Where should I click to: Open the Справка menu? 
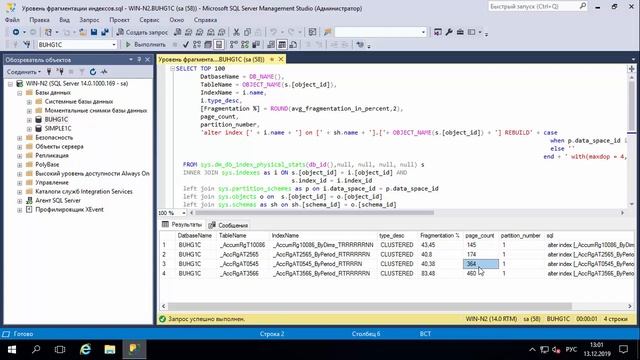tap(205, 20)
